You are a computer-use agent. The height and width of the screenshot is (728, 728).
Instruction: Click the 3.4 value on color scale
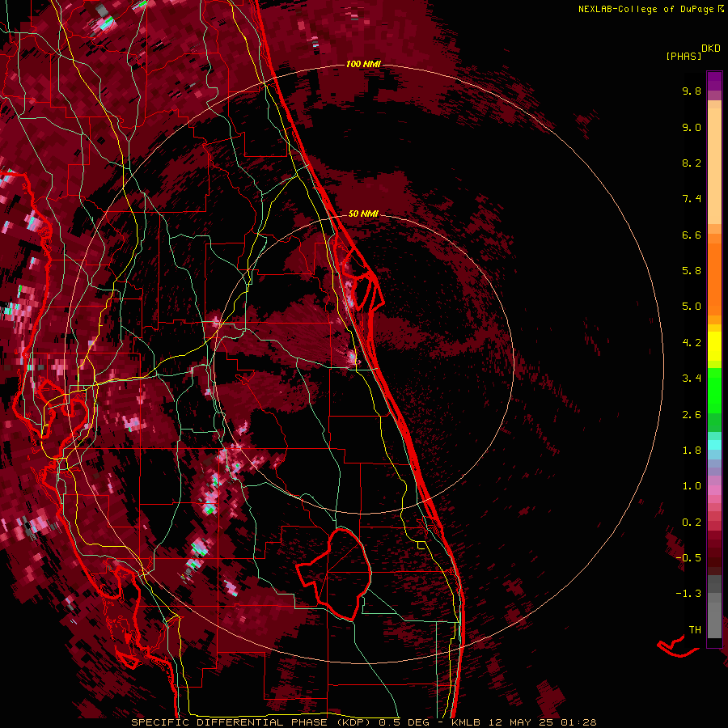[692, 379]
